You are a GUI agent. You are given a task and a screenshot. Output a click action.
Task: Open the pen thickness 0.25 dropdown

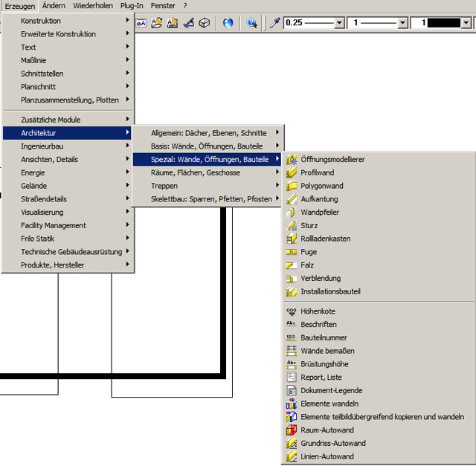tap(339, 23)
